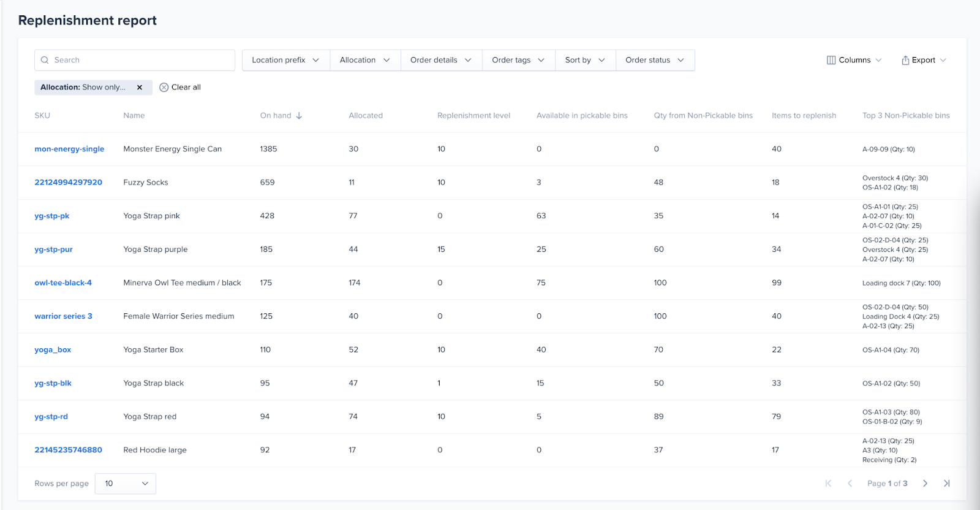Open the mon-energy-single SKU link
980x510 pixels.
coord(69,149)
